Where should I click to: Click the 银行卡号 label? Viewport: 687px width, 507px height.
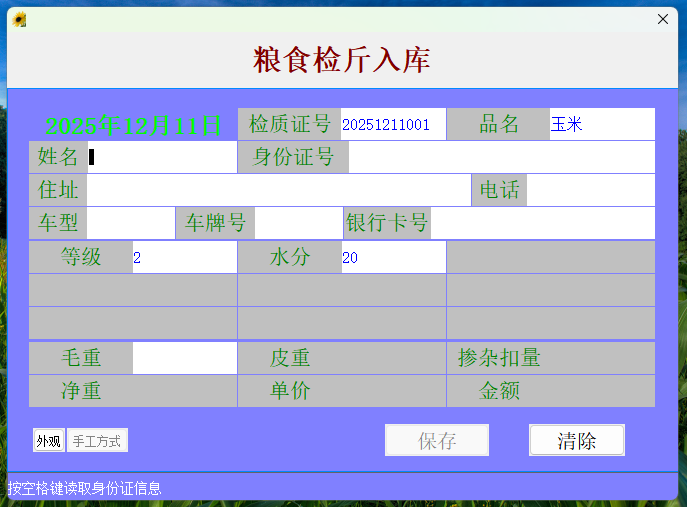[x=387, y=223]
